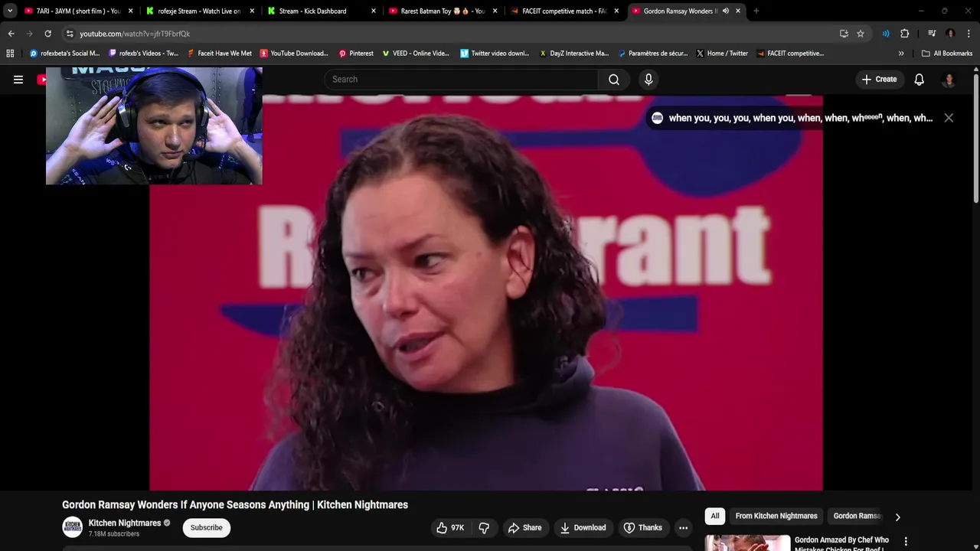Open Chrome profile avatar

[x=950, y=34]
